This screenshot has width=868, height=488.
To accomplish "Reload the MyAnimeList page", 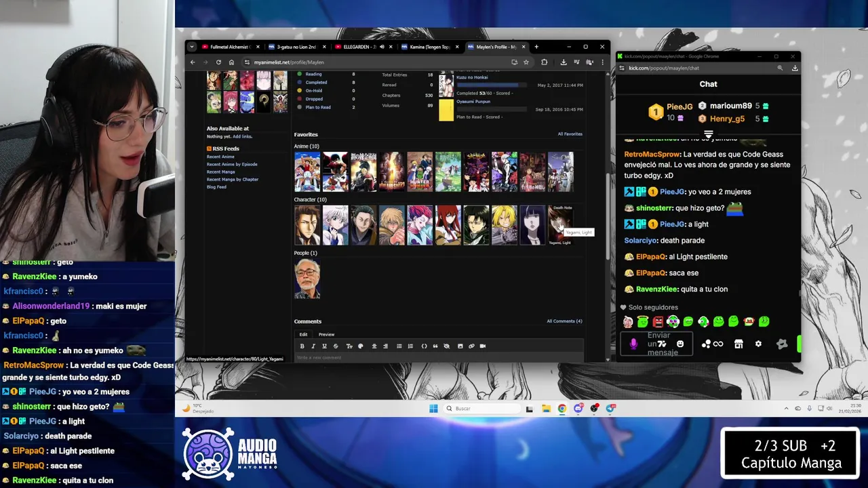I will [218, 62].
